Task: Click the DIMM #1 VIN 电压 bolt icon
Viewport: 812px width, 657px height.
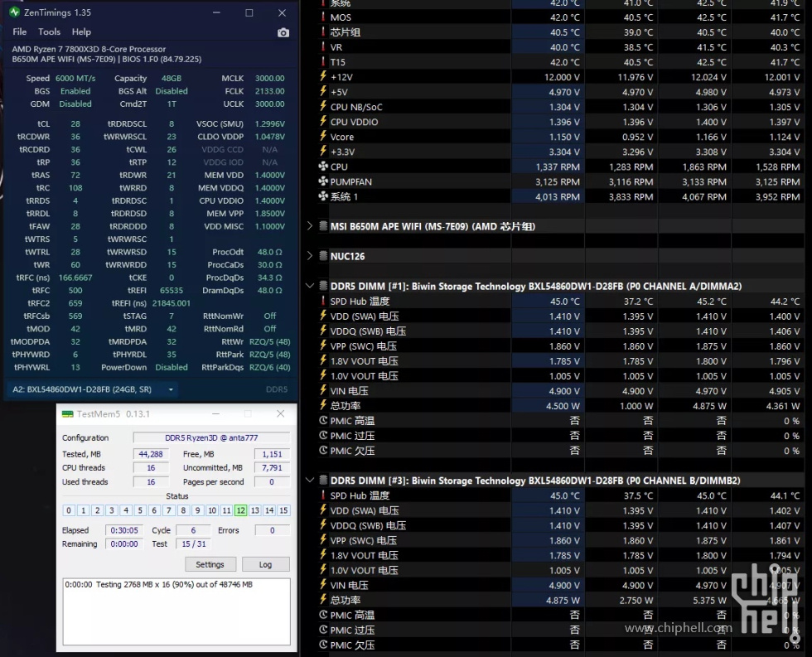Action: point(323,390)
